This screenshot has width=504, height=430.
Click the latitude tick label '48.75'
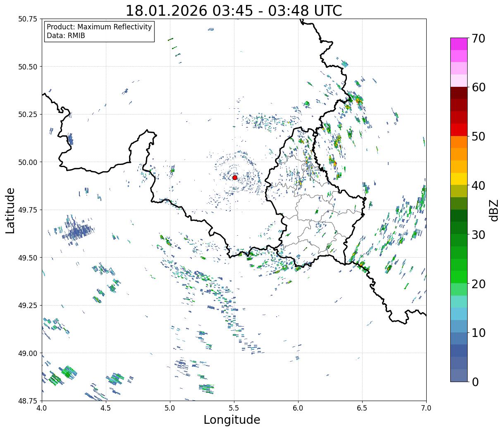click(27, 401)
